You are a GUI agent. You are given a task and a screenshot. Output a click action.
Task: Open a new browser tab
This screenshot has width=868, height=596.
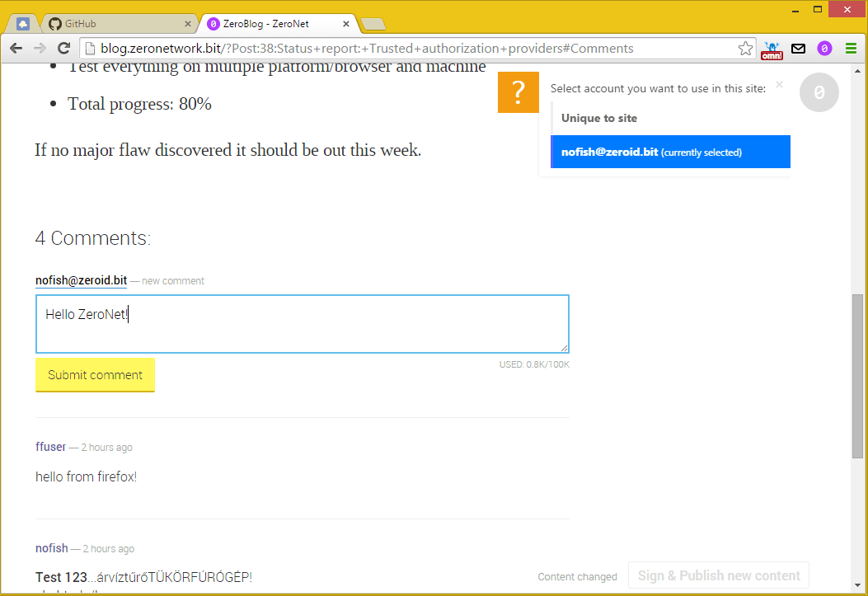tap(373, 24)
